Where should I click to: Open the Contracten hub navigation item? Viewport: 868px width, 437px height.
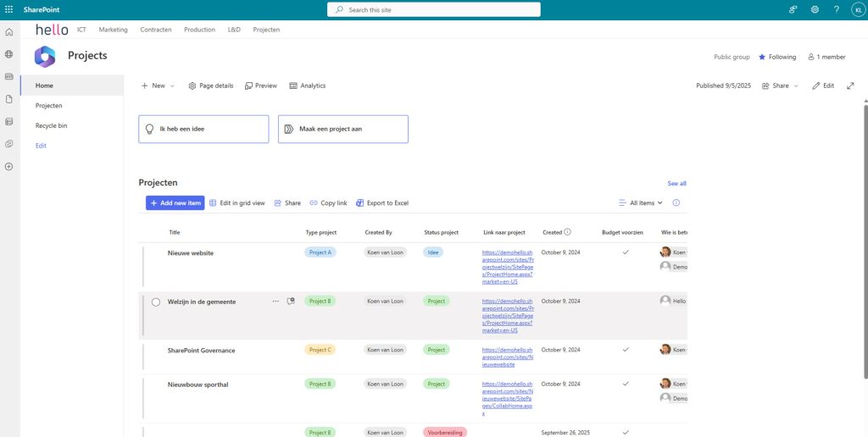pos(156,30)
